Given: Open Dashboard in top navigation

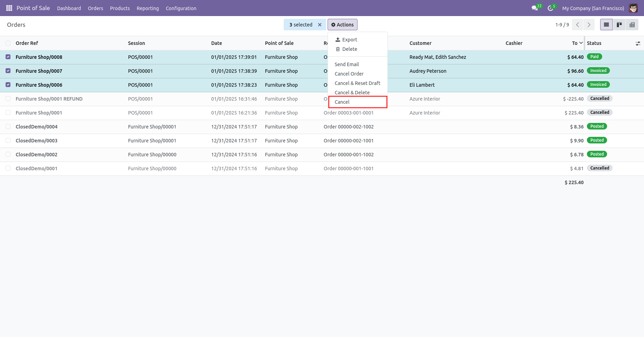Looking at the screenshot, I should coord(69,8).
